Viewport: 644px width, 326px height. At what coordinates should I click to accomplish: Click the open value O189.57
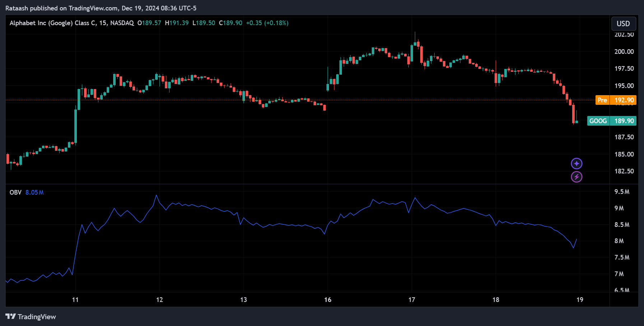[149, 23]
